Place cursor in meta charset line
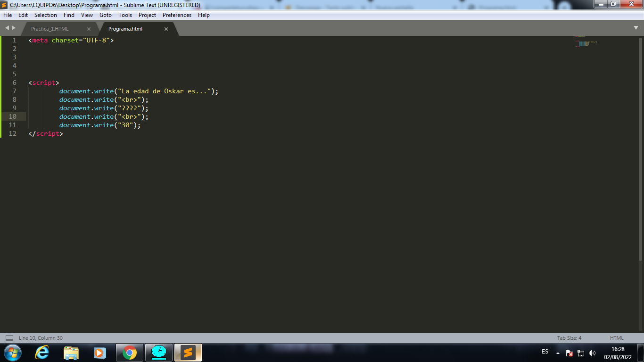Image resolution: width=644 pixels, height=362 pixels. (x=71, y=40)
